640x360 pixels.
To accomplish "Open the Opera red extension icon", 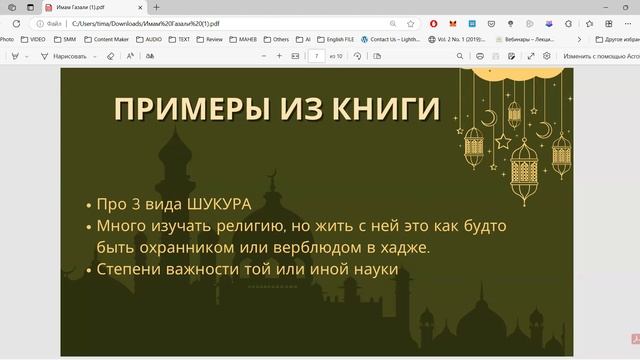I will (433, 24).
